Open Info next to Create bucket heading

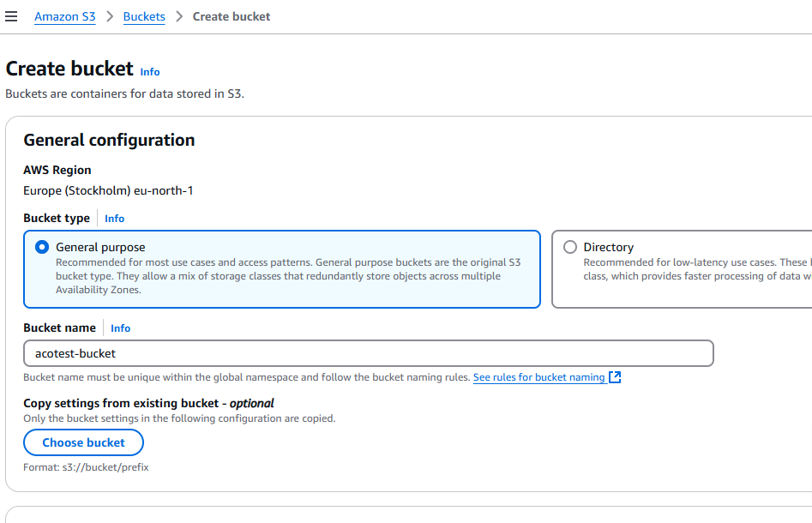tap(150, 72)
